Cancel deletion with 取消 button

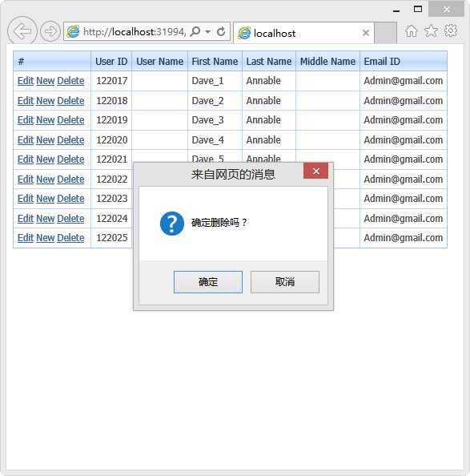click(x=285, y=282)
